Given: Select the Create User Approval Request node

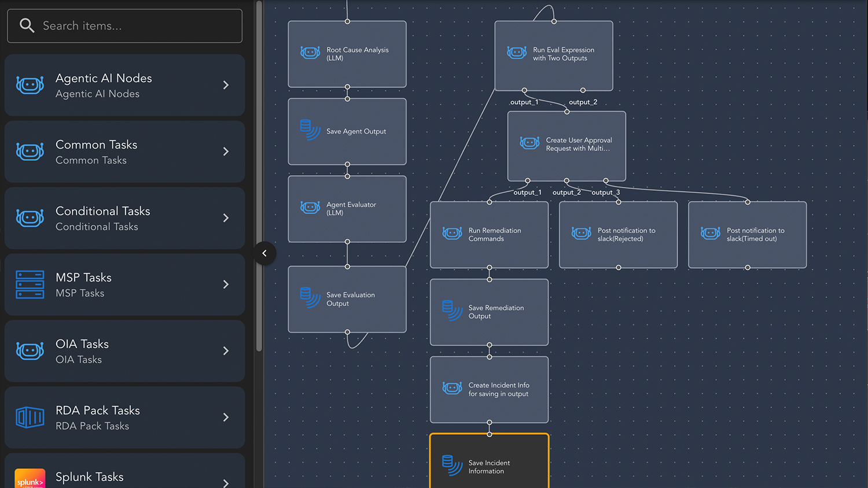Looking at the screenshot, I should click(567, 146).
